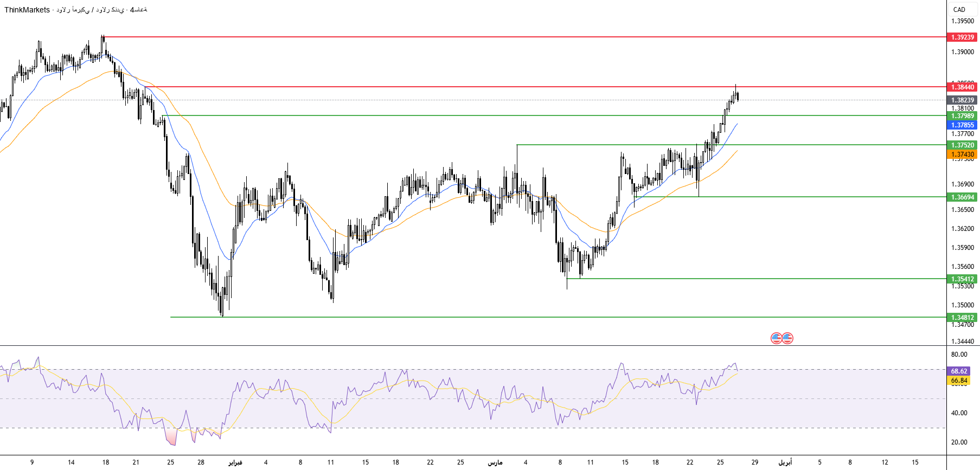Click the blue 1.37855 moving average label
The height and width of the screenshot is (470, 980).
[x=962, y=125]
